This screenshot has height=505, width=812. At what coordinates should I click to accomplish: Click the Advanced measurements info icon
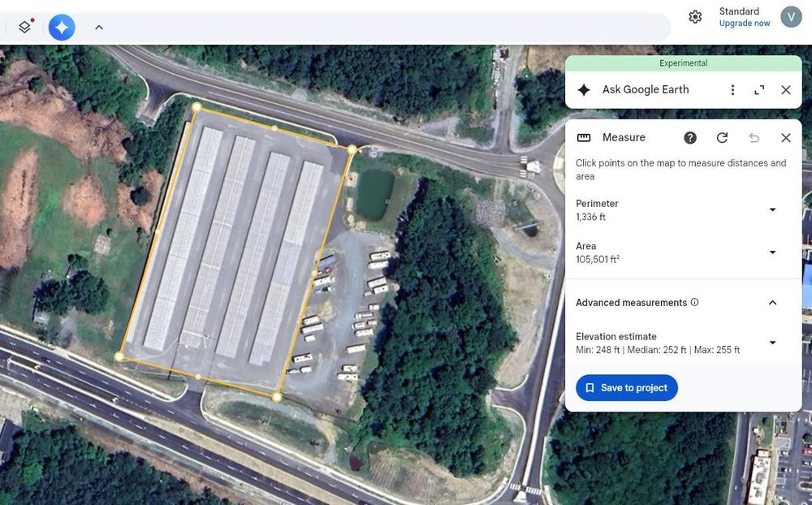(694, 303)
